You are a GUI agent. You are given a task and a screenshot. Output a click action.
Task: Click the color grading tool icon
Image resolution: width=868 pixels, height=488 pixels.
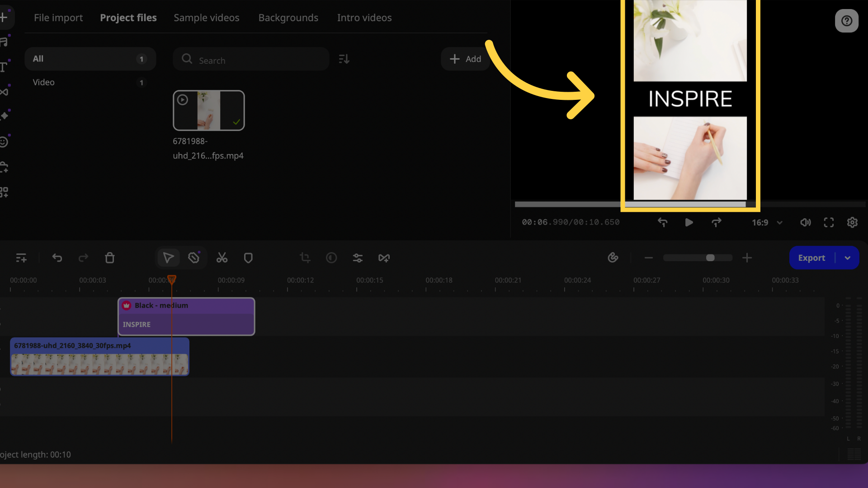point(331,258)
